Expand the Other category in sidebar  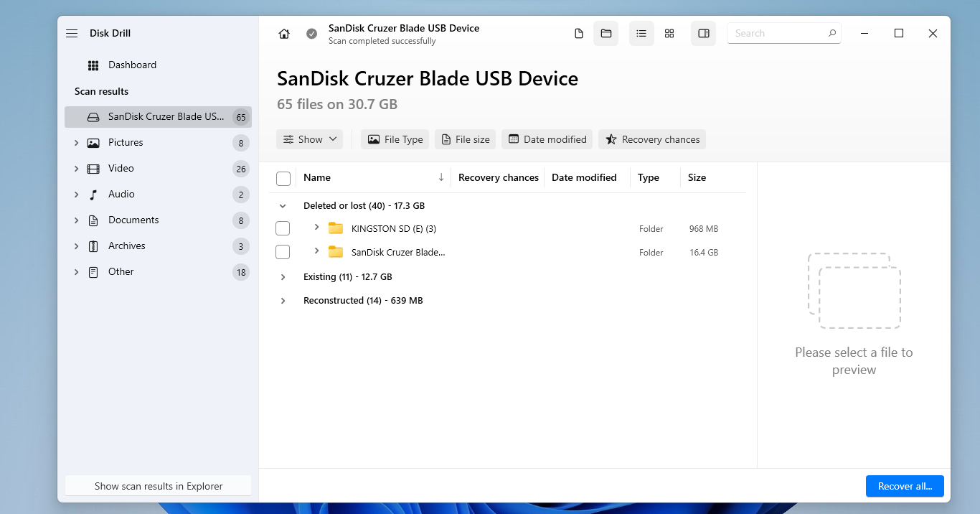click(x=76, y=272)
